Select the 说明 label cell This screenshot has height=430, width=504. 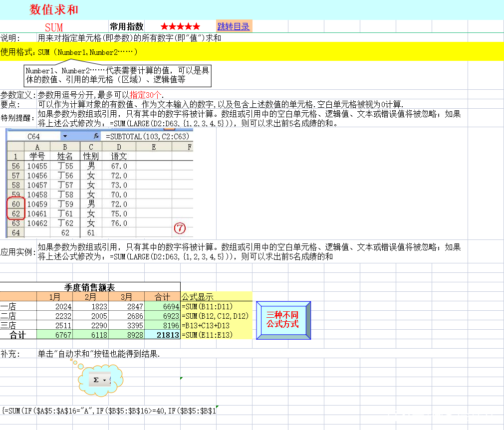[x=18, y=37]
